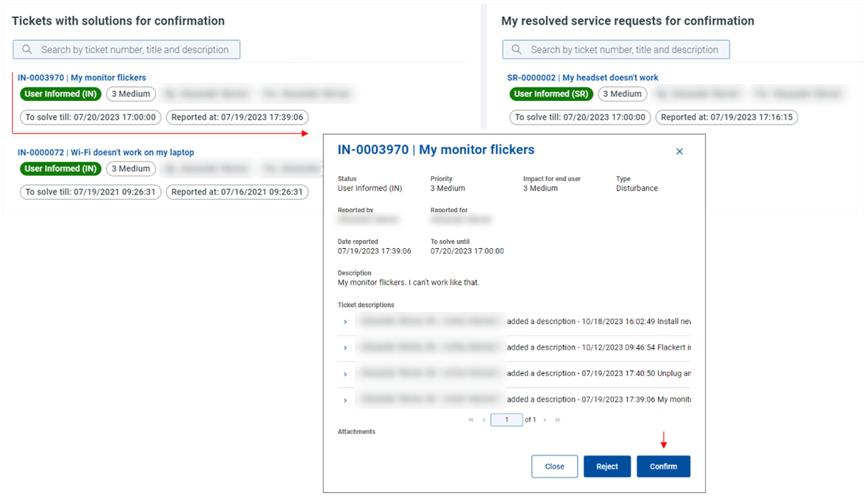Jump to last page using double-right-arrow icon
This screenshot has height=499, width=868.
557,420
